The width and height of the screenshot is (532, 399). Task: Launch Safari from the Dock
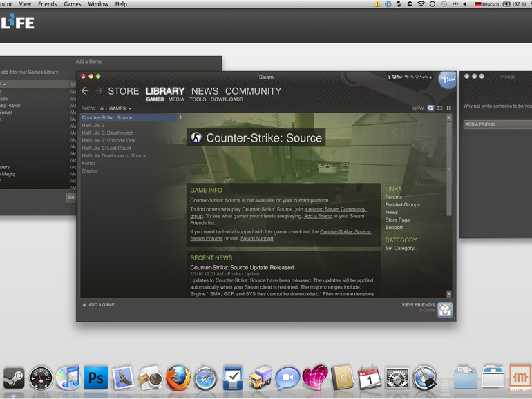pyautogui.click(x=205, y=378)
